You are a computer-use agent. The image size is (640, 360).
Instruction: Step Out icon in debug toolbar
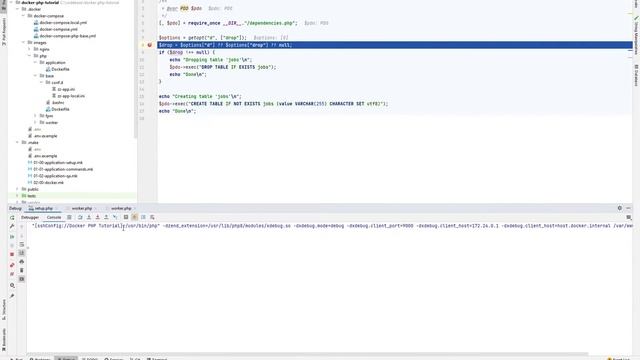tap(106, 218)
